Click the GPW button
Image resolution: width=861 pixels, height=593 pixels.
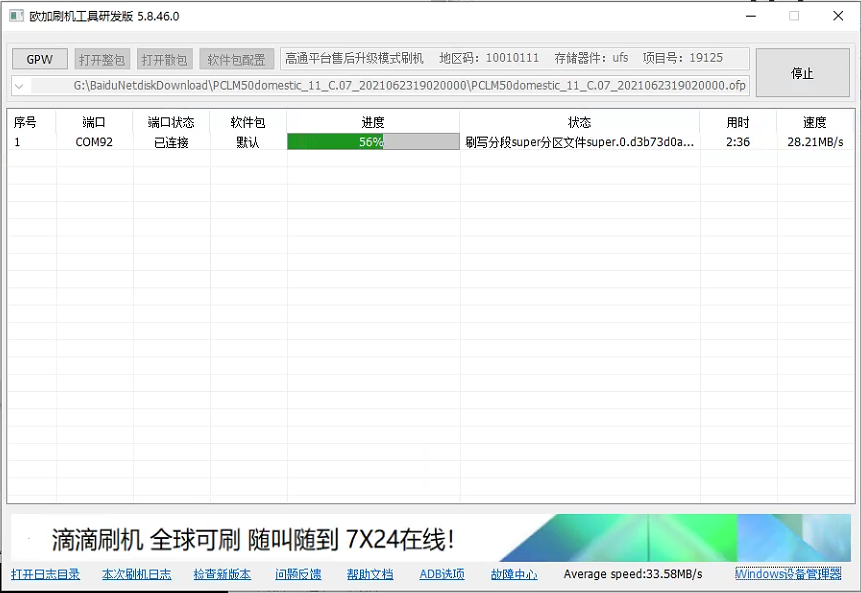pyautogui.click(x=40, y=59)
